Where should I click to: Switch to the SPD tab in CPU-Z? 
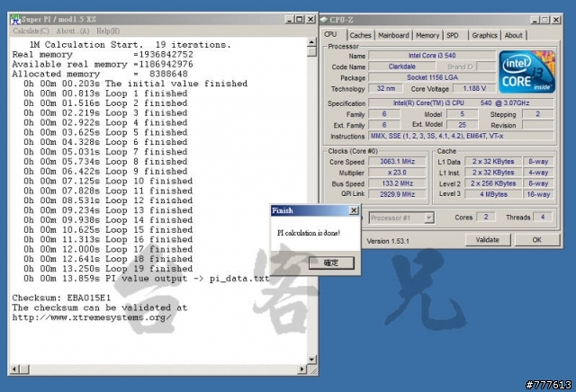(x=453, y=35)
